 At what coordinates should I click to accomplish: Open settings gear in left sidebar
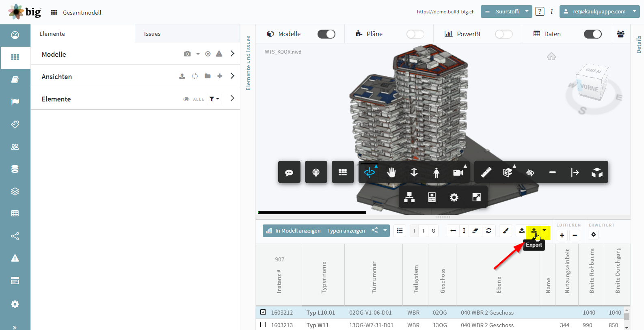[15, 304]
